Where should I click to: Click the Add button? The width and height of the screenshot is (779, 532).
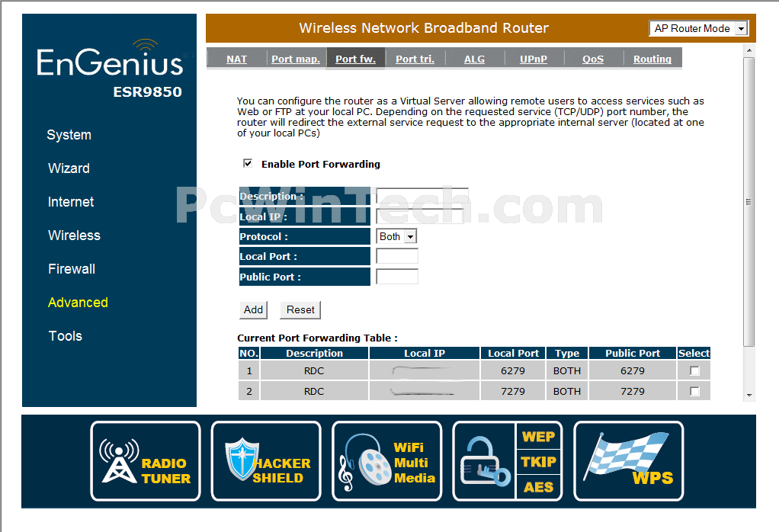pyautogui.click(x=253, y=310)
